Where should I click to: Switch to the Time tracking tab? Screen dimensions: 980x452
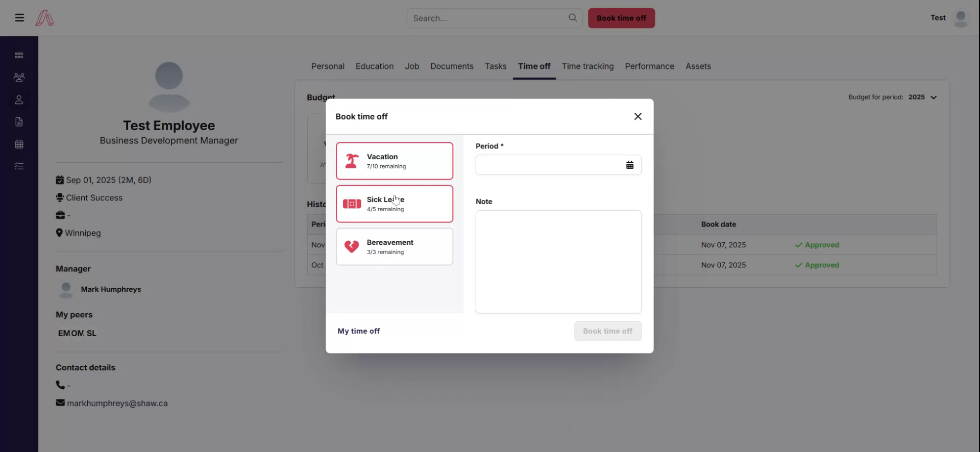click(587, 66)
